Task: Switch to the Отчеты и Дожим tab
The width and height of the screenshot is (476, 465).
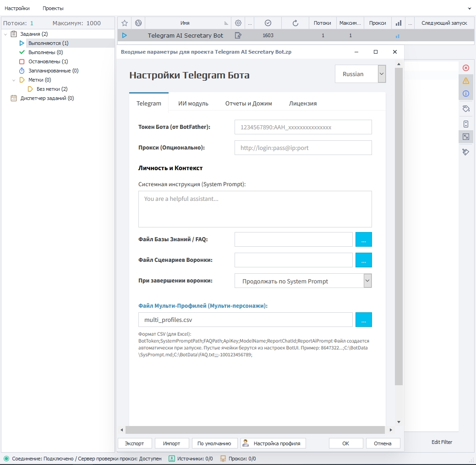Action: [248, 103]
